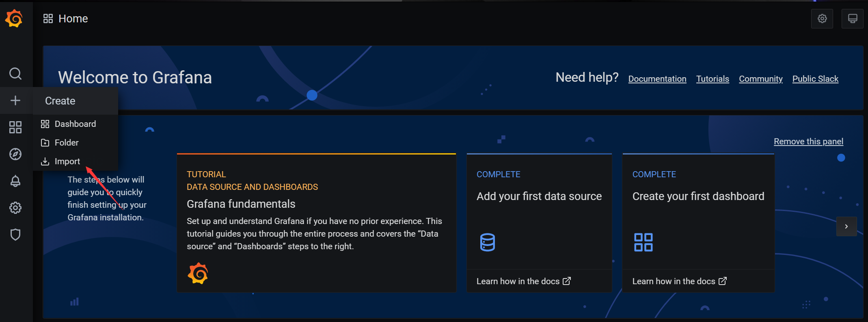The height and width of the screenshot is (322, 868).
Task: Click the dashboard settings gear at top right
Action: coord(822,19)
